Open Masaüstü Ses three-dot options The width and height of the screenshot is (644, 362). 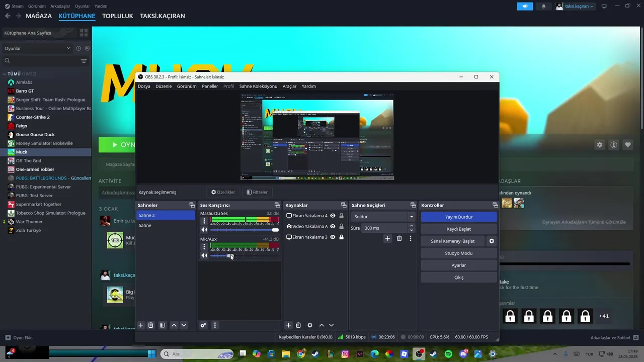click(x=204, y=221)
